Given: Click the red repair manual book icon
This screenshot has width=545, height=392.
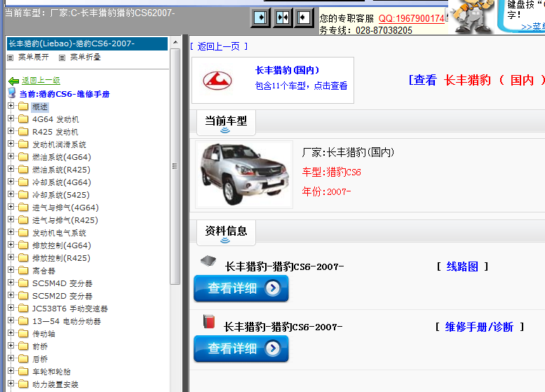Looking at the screenshot, I should coord(209,321).
